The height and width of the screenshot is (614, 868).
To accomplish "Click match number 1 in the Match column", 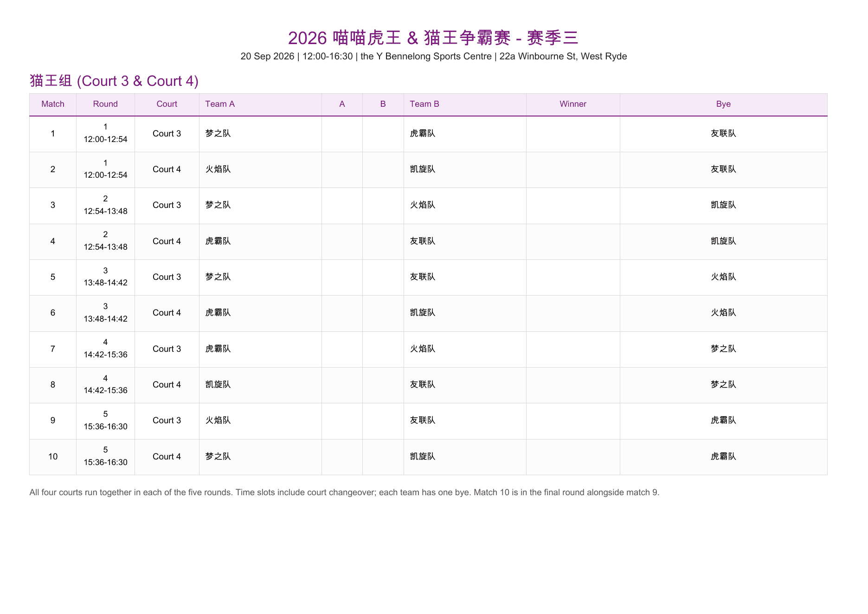I will [53, 134].
